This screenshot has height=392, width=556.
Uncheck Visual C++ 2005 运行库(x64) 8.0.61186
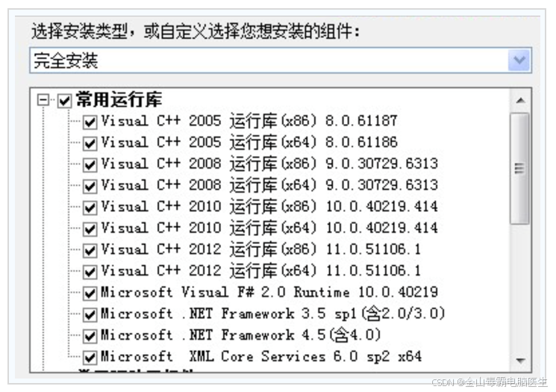click(90, 143)
